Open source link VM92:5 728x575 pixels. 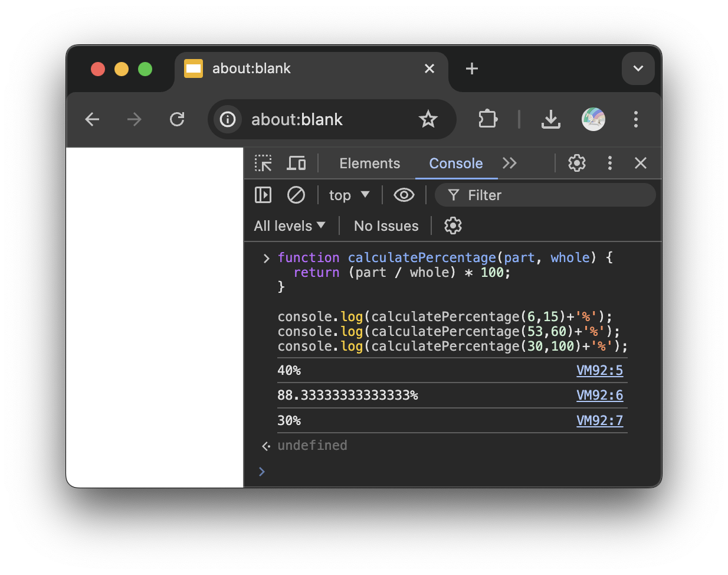coord(599,370)
